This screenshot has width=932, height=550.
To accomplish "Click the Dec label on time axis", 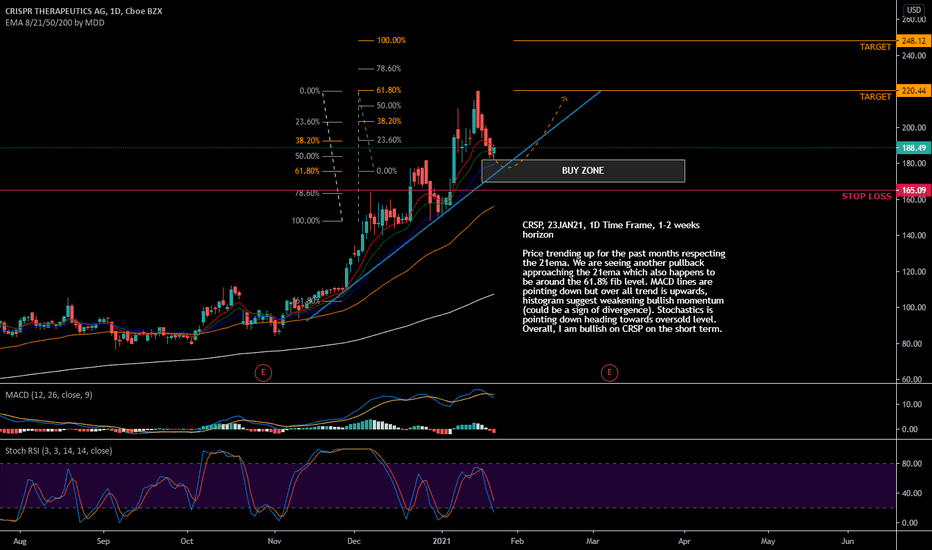I will coord(354,541).
